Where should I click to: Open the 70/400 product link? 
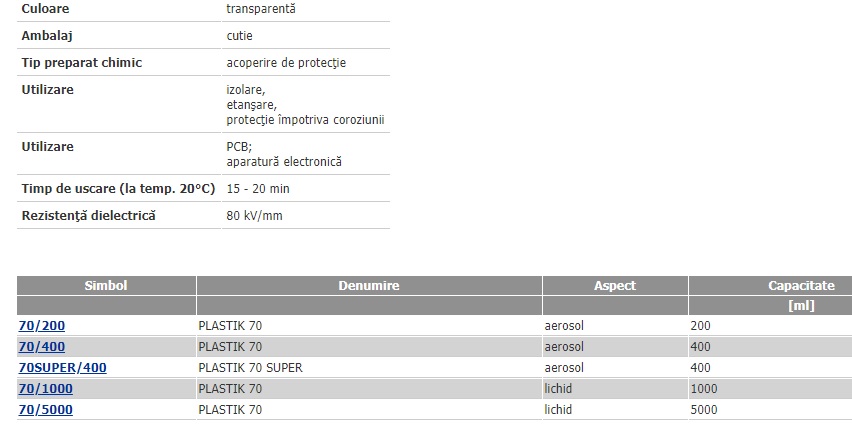click(42, 347)
